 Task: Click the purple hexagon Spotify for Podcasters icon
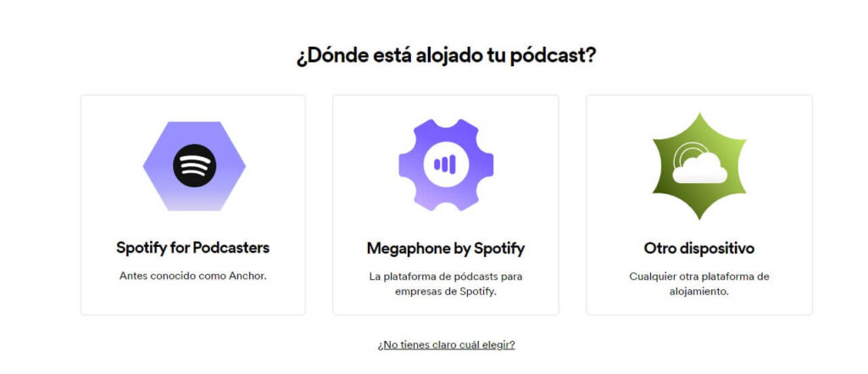194,165
